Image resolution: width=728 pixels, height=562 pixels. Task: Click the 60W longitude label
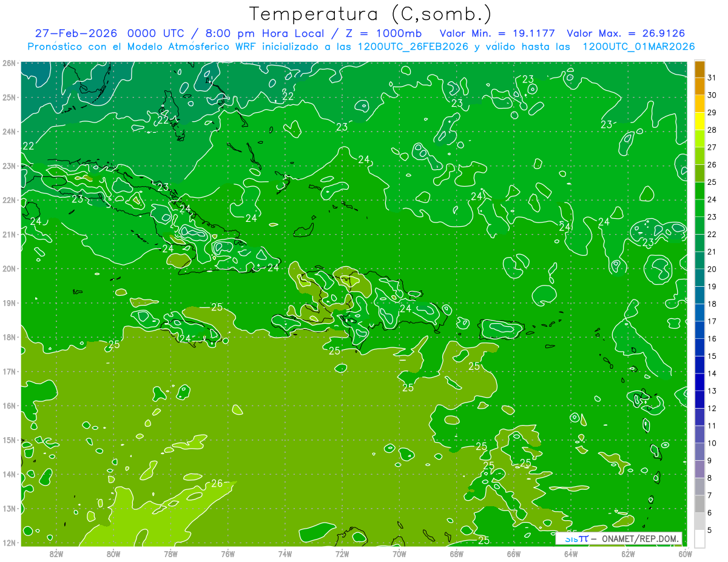pyautogui.click(x=686, y=554)
